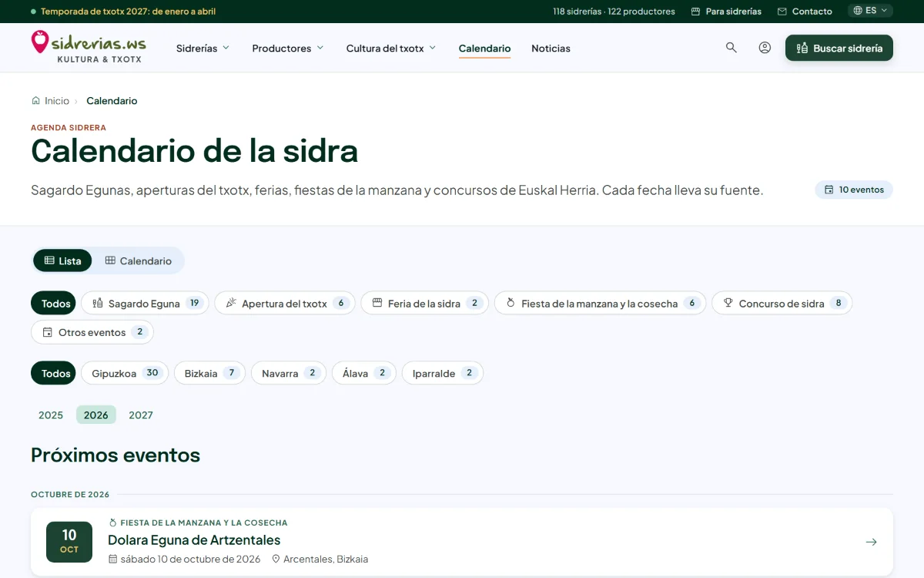Filter by Concurso de sidra
This screenshot has width=924, height=578.
pyautogui.click(x=782, y=304)
